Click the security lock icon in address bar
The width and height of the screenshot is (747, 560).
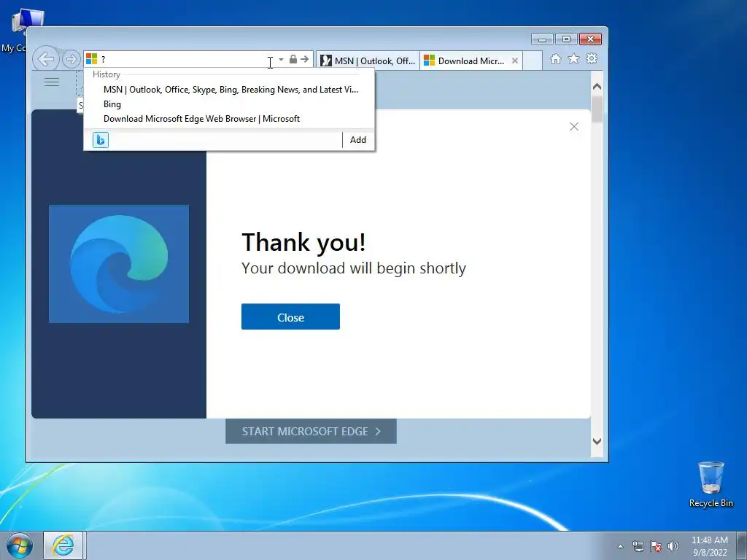[x=293, y=60]
